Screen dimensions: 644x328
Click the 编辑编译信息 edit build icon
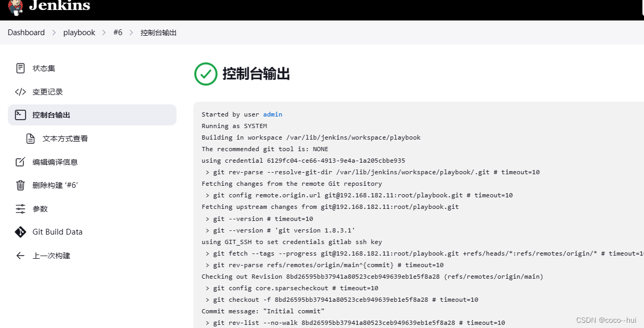pyautogui.click(x=20, y=162)
